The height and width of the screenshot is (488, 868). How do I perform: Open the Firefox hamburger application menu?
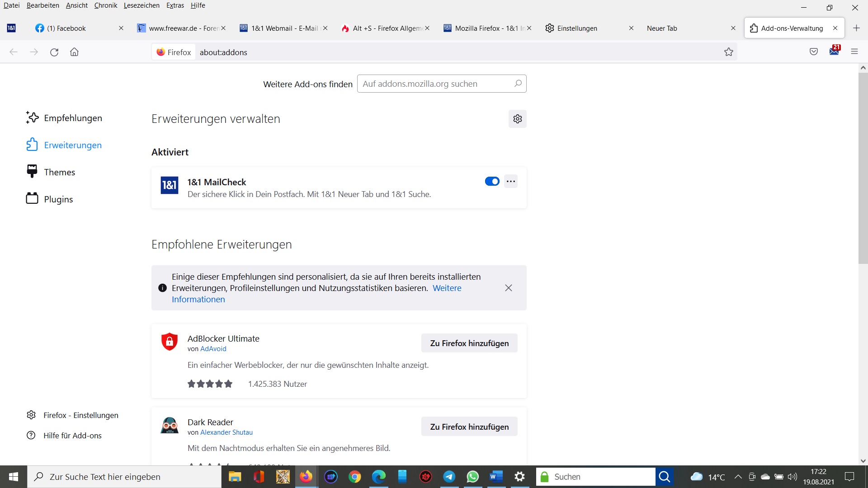[x=854, y=52]
